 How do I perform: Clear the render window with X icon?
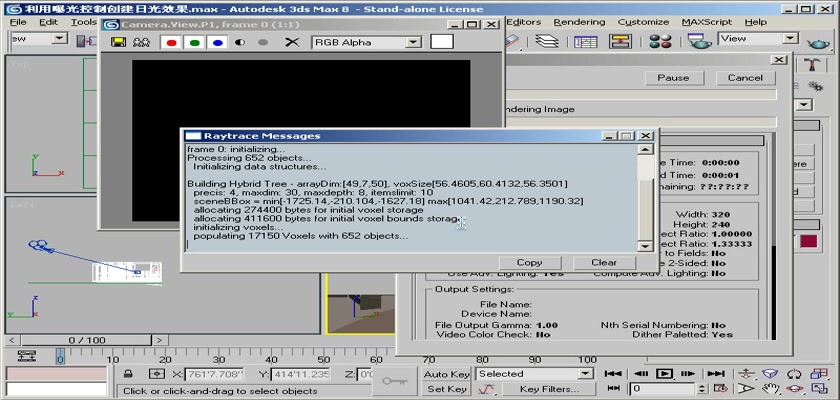click(x=291, y=42)
